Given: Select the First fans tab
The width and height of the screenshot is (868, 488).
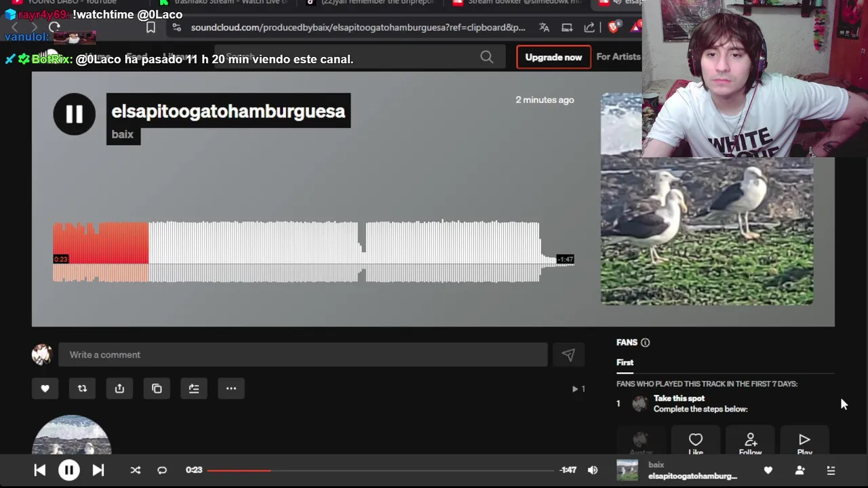Looking at the screenshot, I should click(625, 363).
